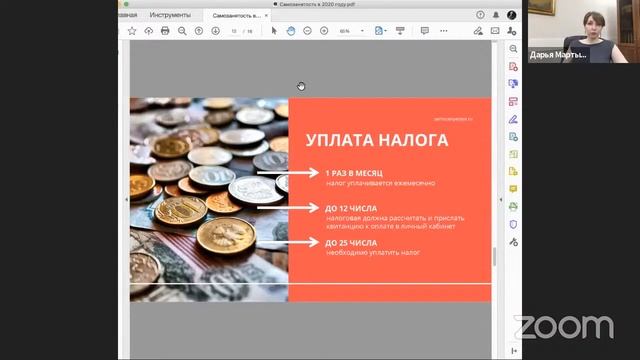
Task: Open search tool in right sidebar
Action: click(513, 49)
